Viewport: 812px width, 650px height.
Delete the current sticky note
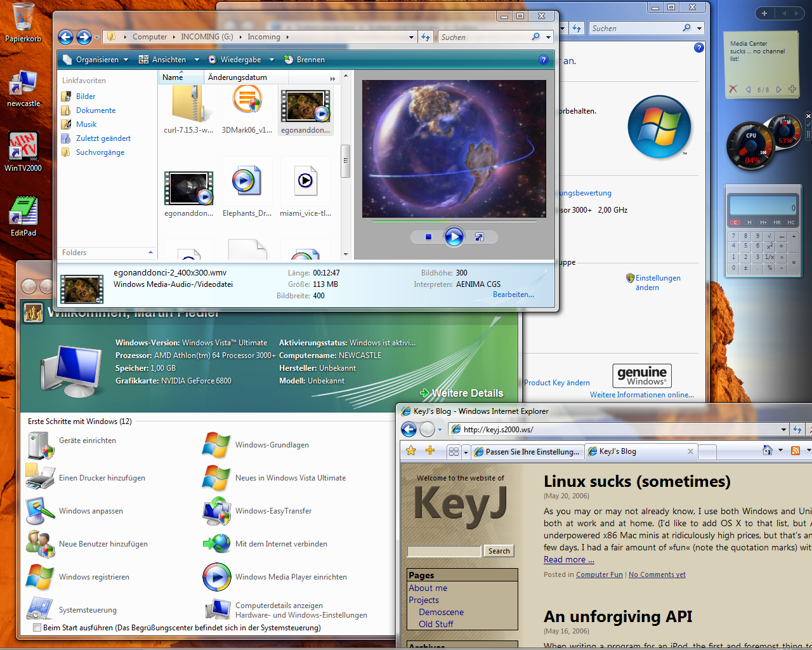[x=733, y=89]
